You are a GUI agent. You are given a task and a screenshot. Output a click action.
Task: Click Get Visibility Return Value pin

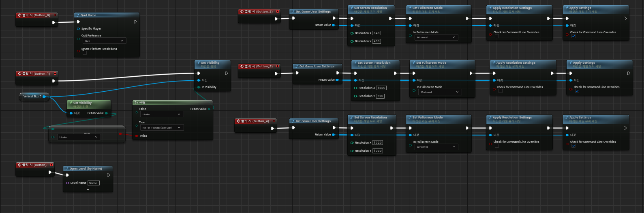tap(106, 113)
